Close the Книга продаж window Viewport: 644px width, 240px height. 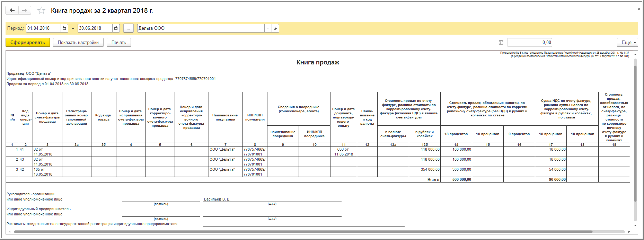[x=639, y=9]
